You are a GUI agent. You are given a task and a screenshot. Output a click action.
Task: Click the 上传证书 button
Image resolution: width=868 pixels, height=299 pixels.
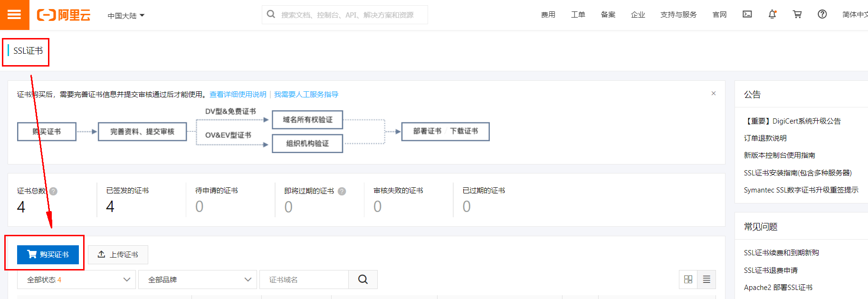click(x=118, y=254)
